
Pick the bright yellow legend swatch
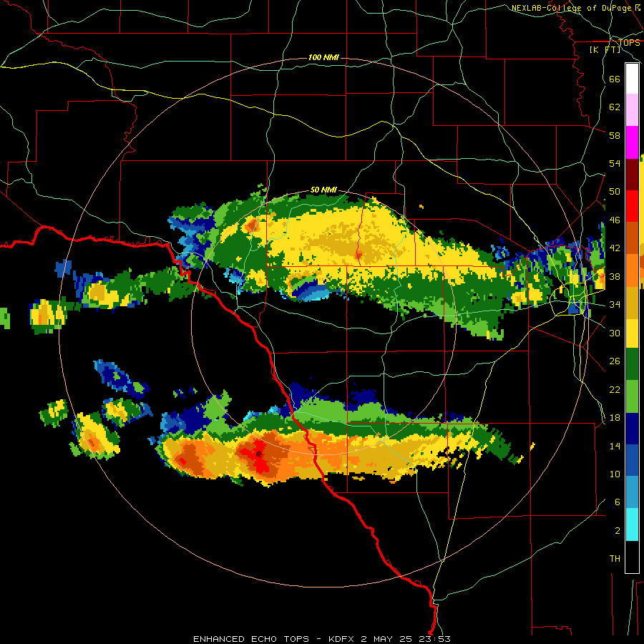point(632,333)
